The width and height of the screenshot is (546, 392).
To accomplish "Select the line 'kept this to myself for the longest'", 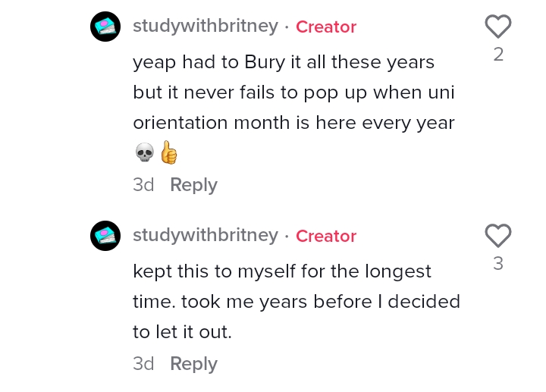I will 282,271.
